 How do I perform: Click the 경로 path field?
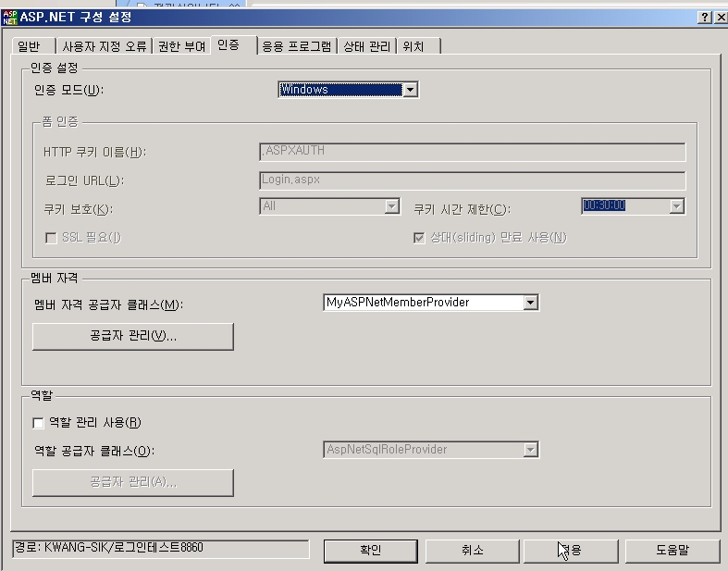click(161, 548)
